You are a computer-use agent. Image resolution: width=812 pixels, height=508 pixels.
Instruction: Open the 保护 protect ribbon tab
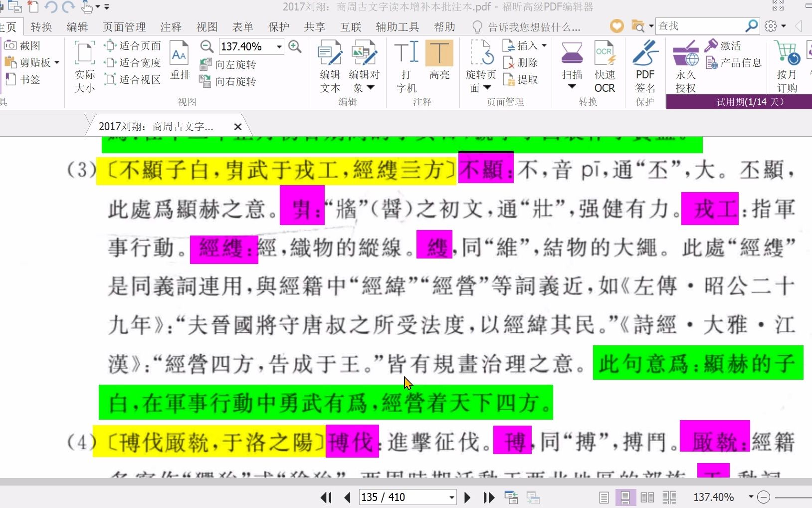279,26
